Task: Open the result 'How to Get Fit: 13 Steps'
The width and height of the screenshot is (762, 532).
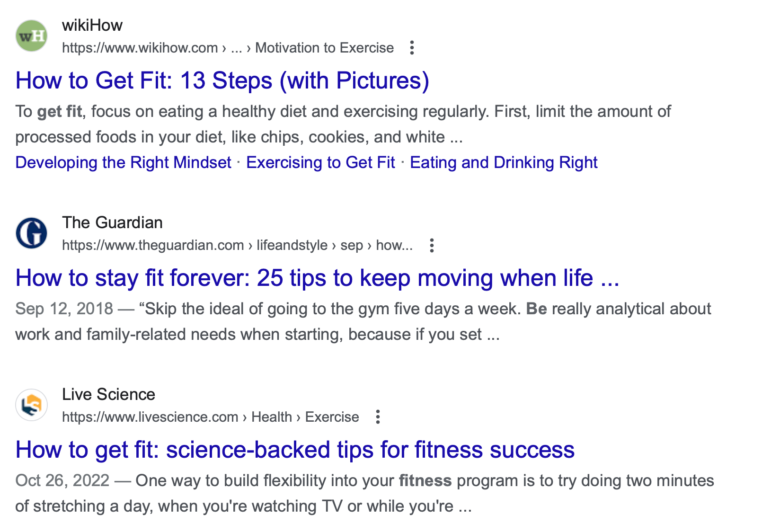Action: (222, 80)
